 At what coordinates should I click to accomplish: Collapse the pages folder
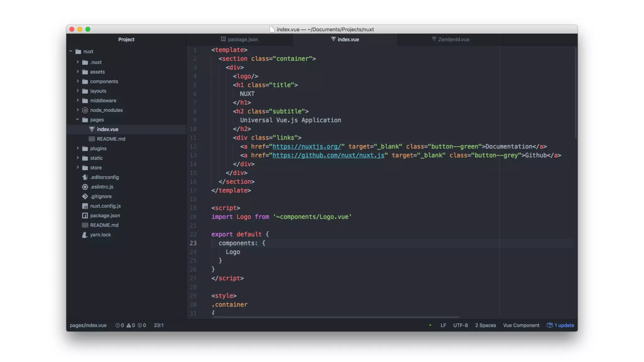click(77, 120)
